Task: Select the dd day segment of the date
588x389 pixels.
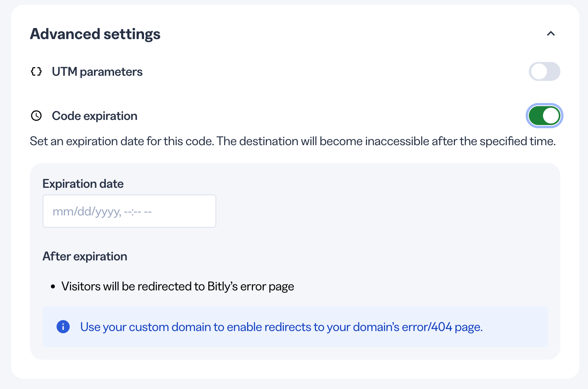Action: pyautogui.click(x=84, y=211)
